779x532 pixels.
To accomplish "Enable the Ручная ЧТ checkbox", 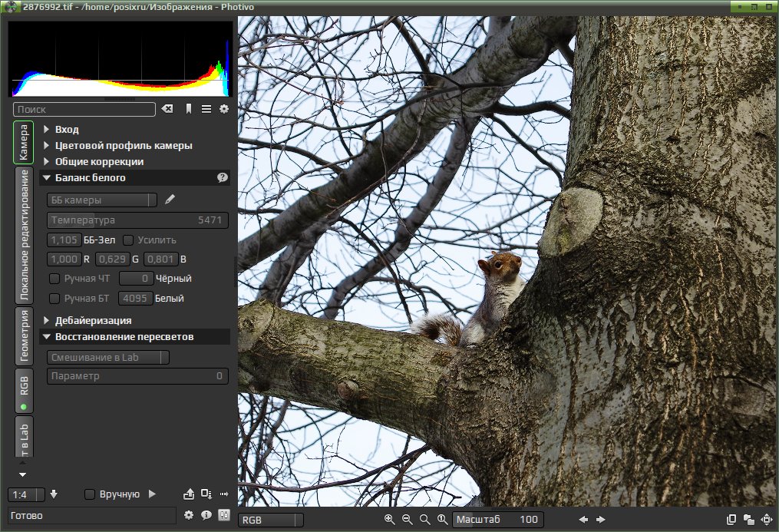I will click(54, 279).
